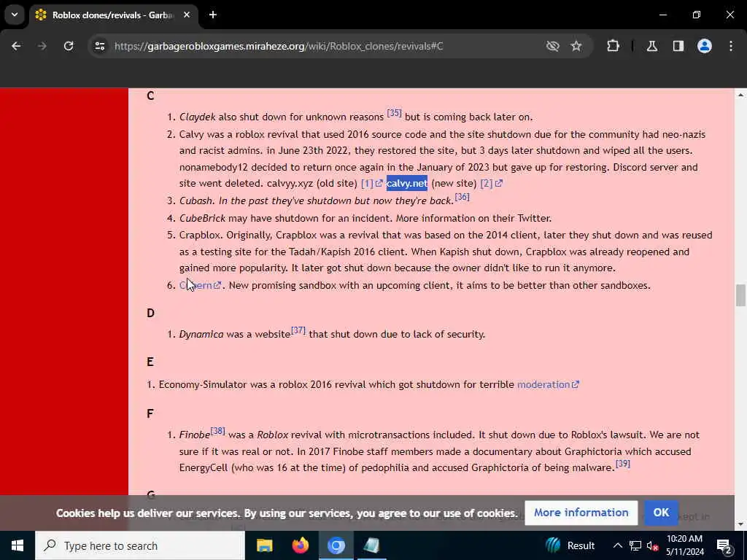Go back to the previous page

[16, 46]
